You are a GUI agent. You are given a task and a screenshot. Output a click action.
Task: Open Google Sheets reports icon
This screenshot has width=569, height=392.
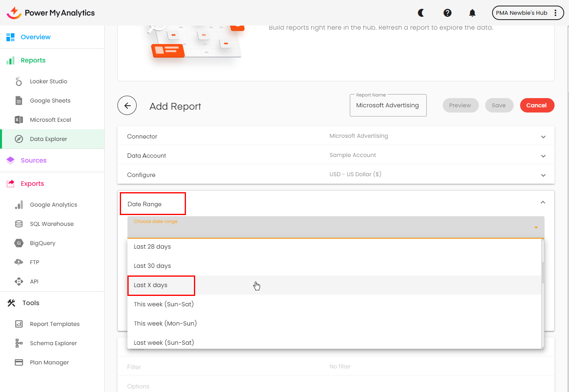tap(19, 101)
